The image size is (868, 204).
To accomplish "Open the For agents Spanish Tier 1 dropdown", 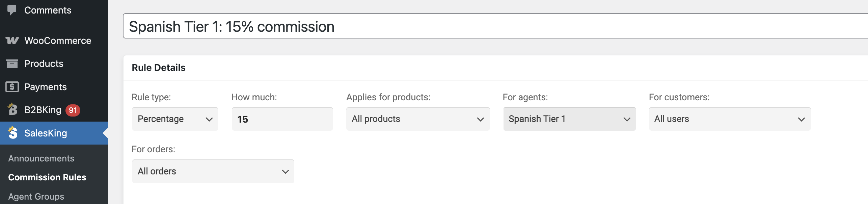I will tap(569, 119).
